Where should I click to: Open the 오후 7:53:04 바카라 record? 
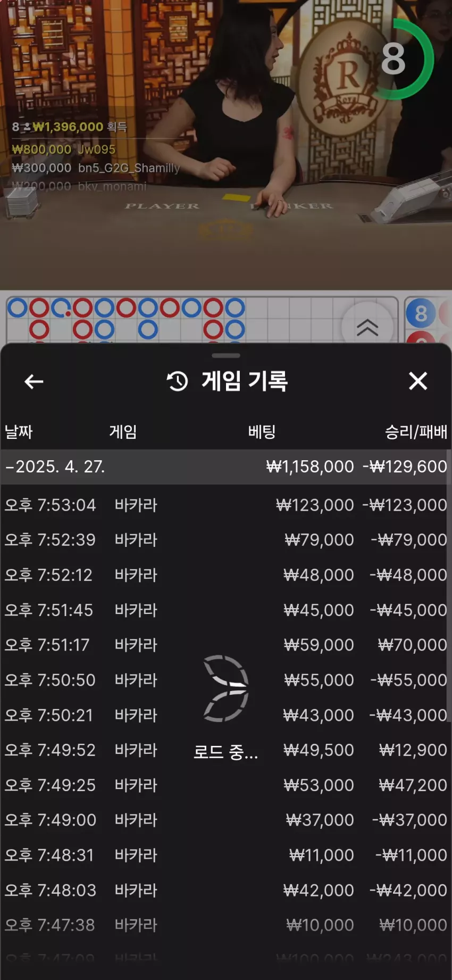[x=226, y=505]
